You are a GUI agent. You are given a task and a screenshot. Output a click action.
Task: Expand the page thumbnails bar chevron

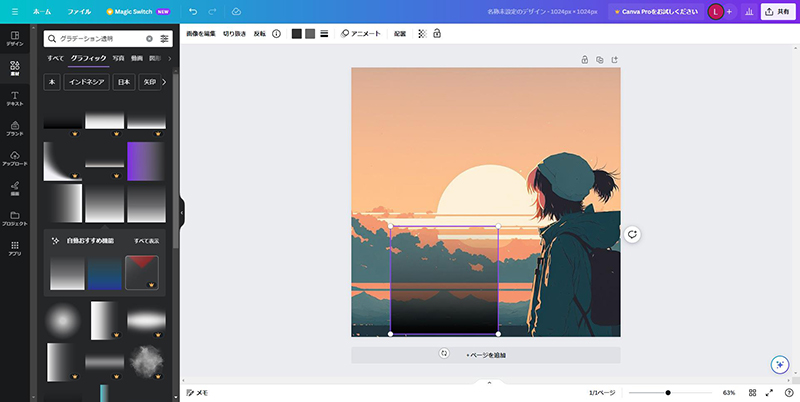coord(489,382)
